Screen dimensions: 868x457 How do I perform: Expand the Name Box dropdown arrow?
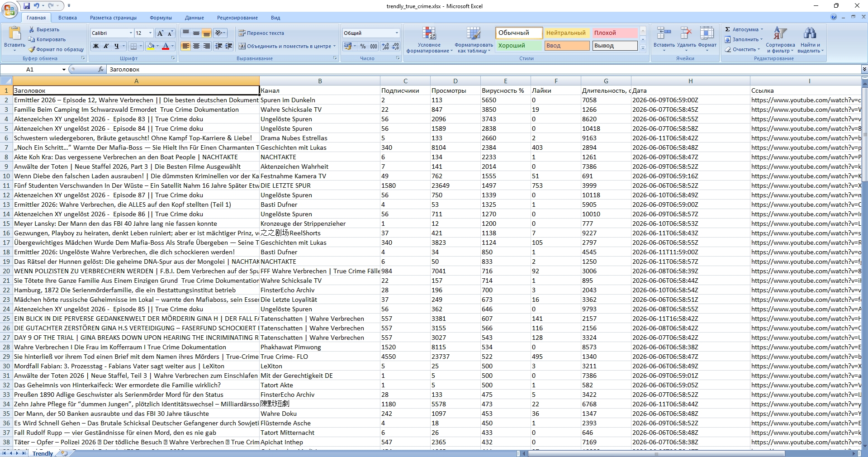64,69
